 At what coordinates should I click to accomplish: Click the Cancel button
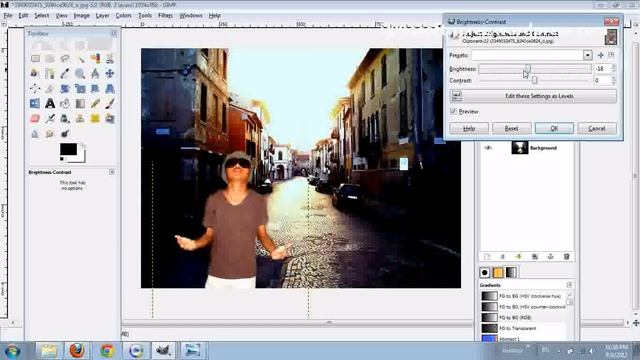(597, 128)
